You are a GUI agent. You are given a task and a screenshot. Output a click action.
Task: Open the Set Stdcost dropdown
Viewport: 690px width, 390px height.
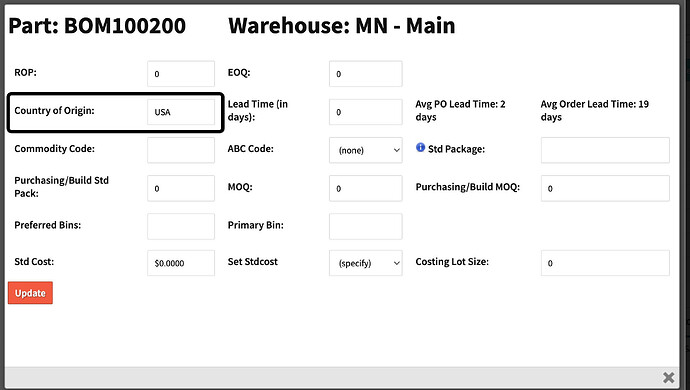click(366, 263)
